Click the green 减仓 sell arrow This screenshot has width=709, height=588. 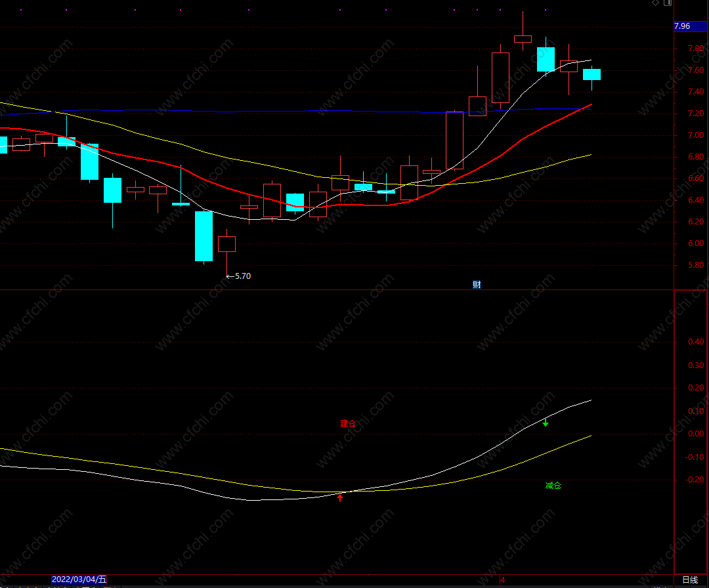coord(546,423)
